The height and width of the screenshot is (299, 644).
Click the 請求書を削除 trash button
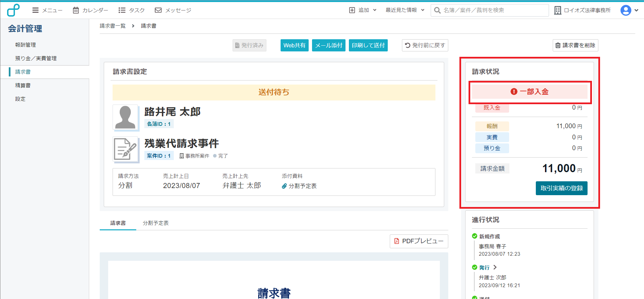[575, 45]
